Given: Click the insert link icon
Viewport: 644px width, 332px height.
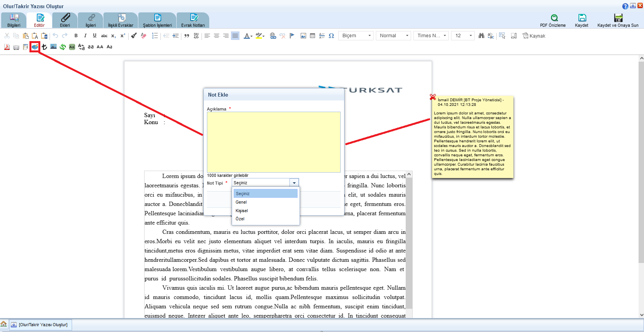Looking at the screenshot, I should 273,36.
